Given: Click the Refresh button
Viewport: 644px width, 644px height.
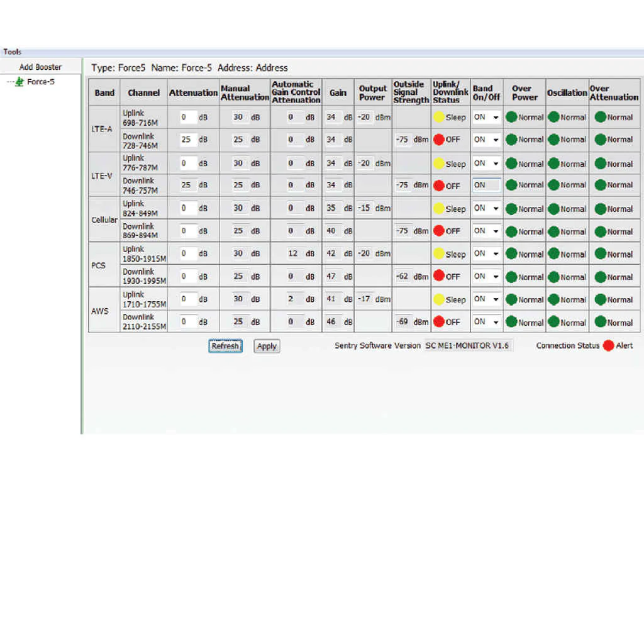Looking at the screenshot, I should [x=225, y=346].
